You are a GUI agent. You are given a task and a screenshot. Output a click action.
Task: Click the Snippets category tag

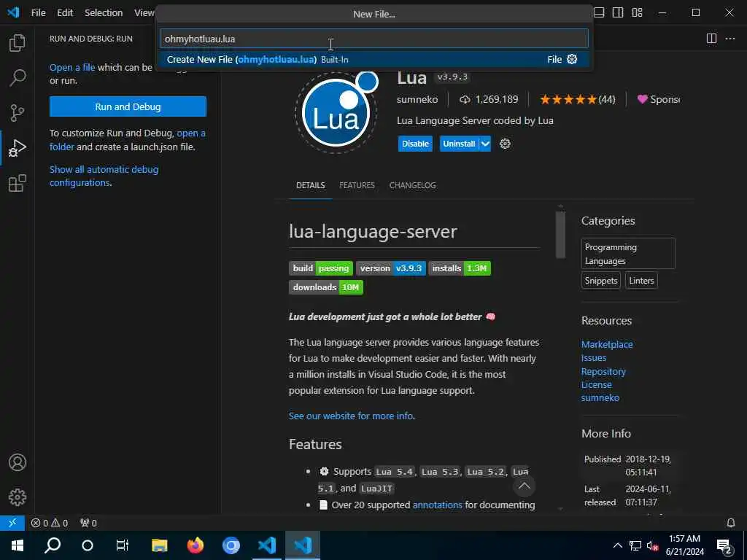[601, 281]
